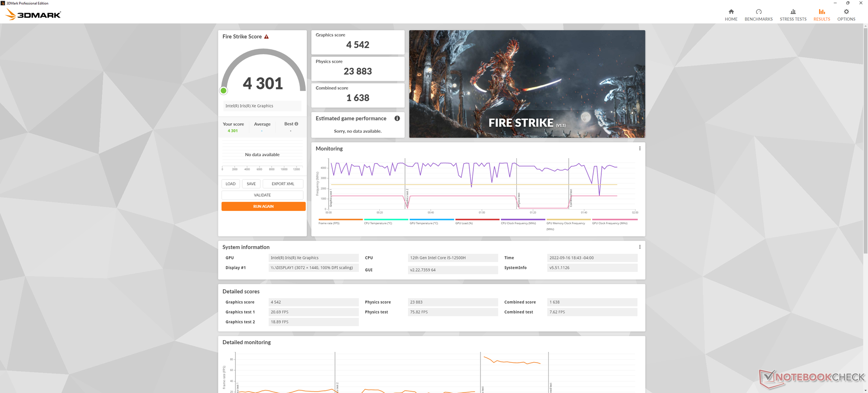Click the No data available score chart
Viewport: 868px width, 393px height.
pyautogui.click(x=262, y=155)
